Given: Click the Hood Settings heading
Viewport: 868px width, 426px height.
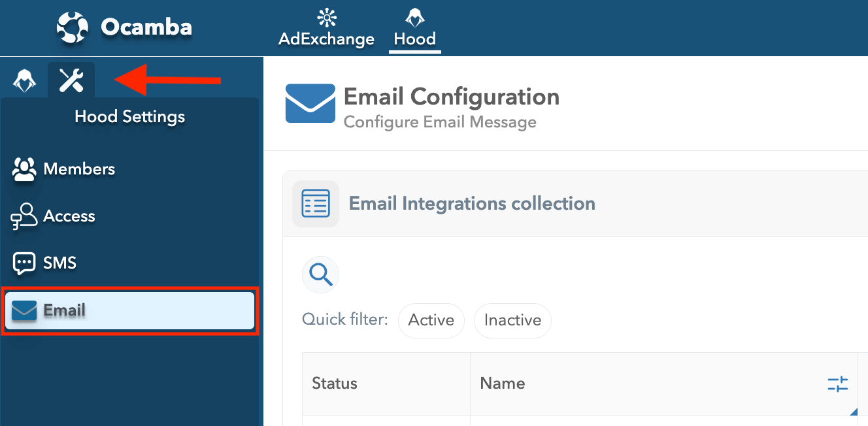Looking at the screenshot, I should click(x=129, y=117).
